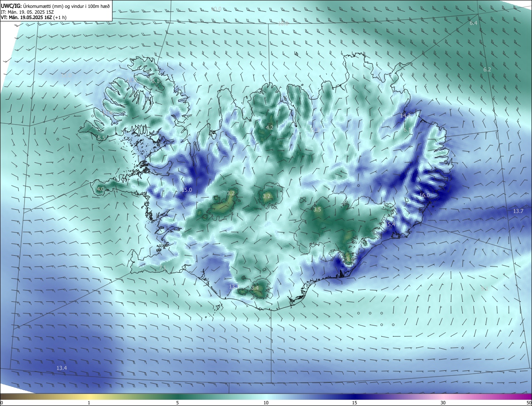Image resolution: width=532 pixels, height=406 pixels.
Task: Click the precipitable water colour scale bar
Action: 266,396
